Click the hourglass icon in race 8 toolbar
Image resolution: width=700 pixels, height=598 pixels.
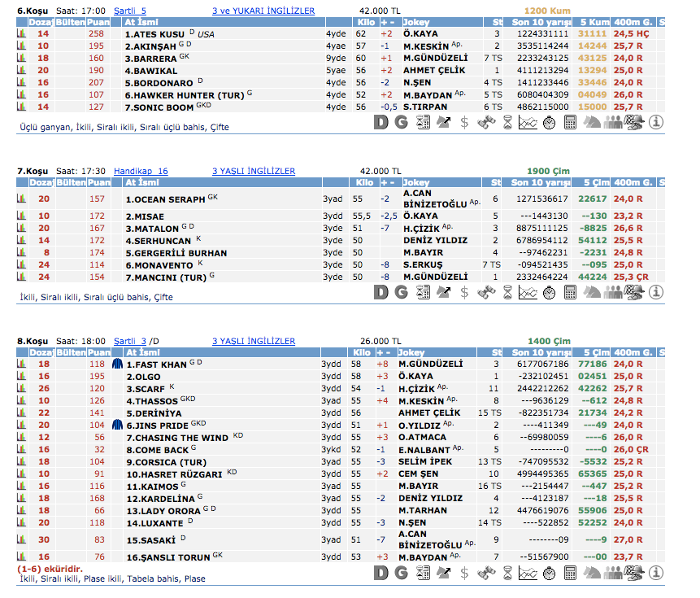(x=507, y=573)
